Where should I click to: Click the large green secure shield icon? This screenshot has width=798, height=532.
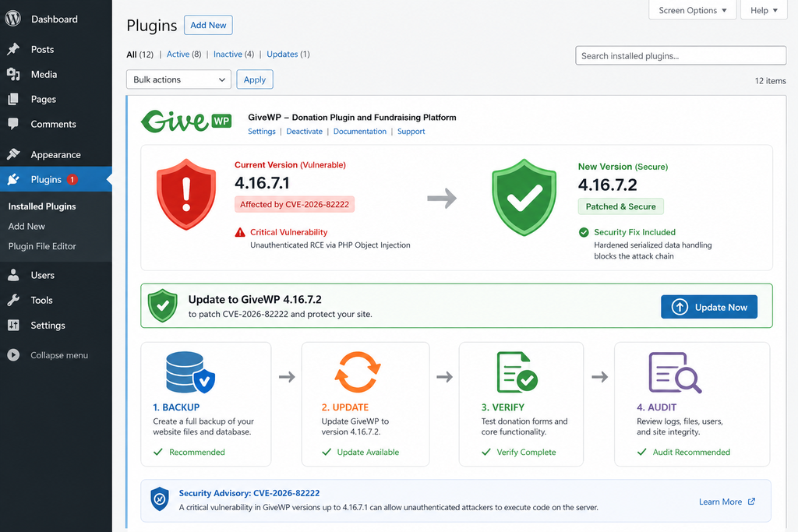[x=524, y=197]
